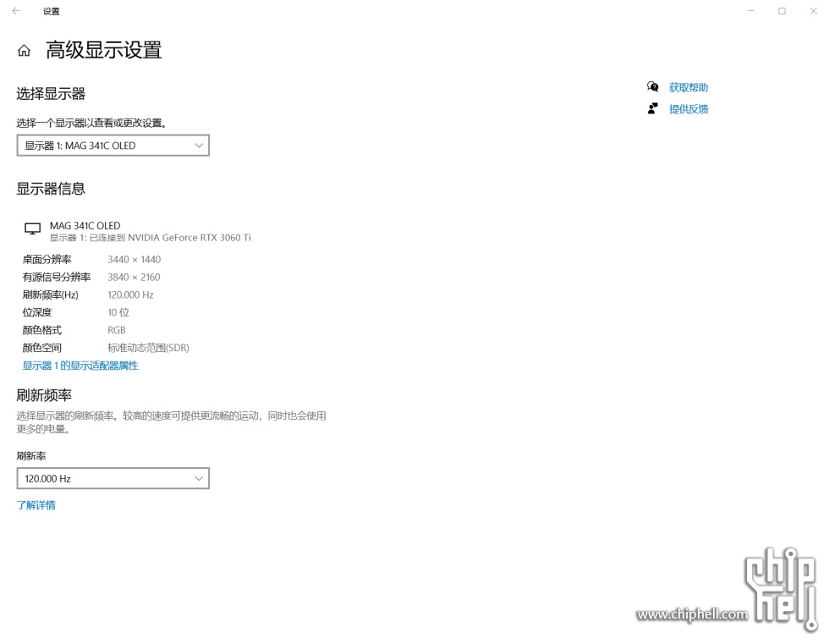Click the 高级显示设置 page heading
The image size is (829, 644).
[x=103, y=50]
